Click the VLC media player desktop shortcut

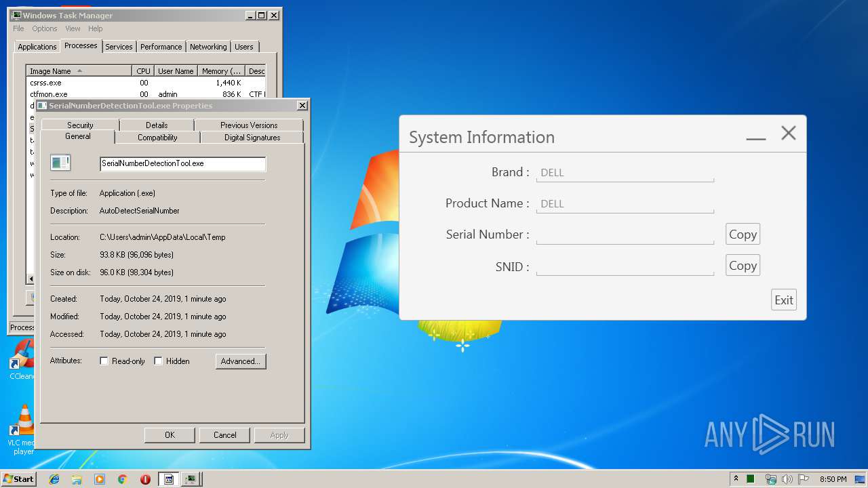23,430
